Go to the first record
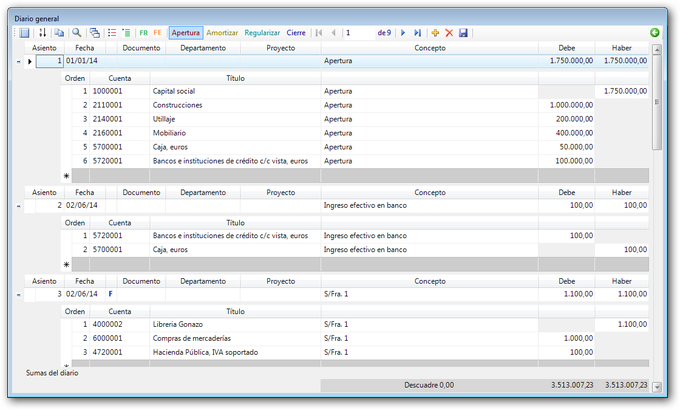Screen dimensions: 680x410 (319, 33)
